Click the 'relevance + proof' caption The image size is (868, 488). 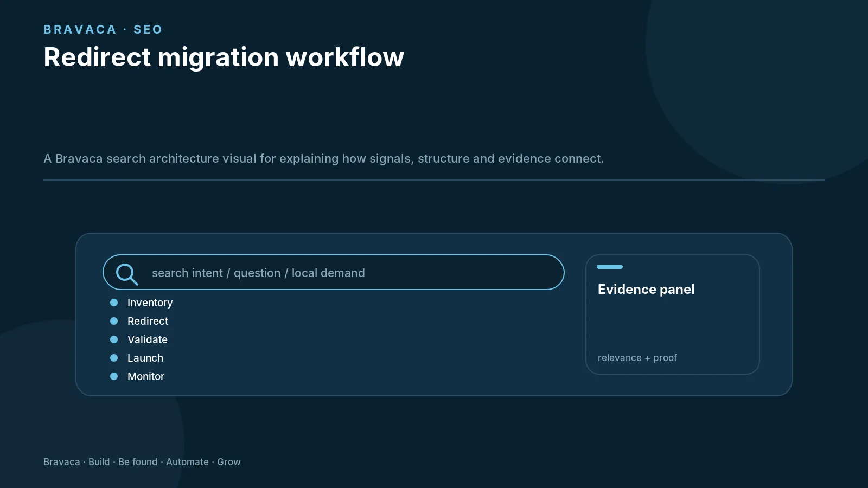637,358
